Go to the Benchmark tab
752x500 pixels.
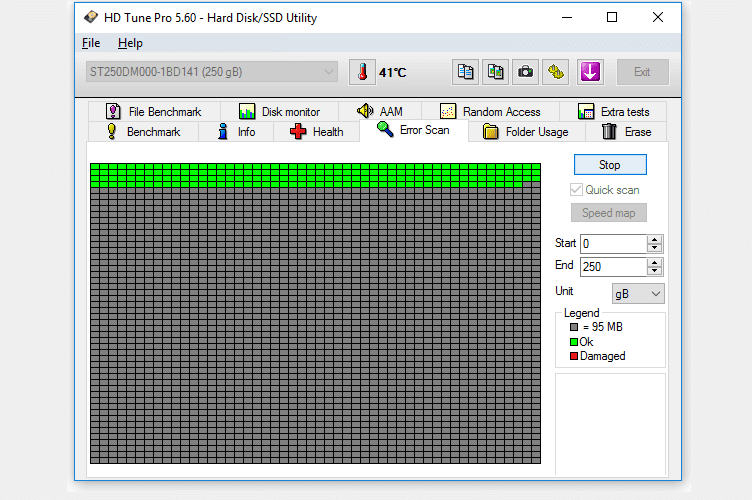143,132
